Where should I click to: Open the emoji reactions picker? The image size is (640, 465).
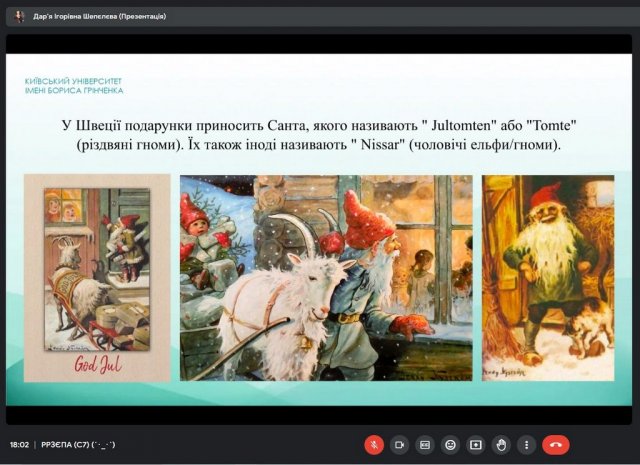coord(450,444)
